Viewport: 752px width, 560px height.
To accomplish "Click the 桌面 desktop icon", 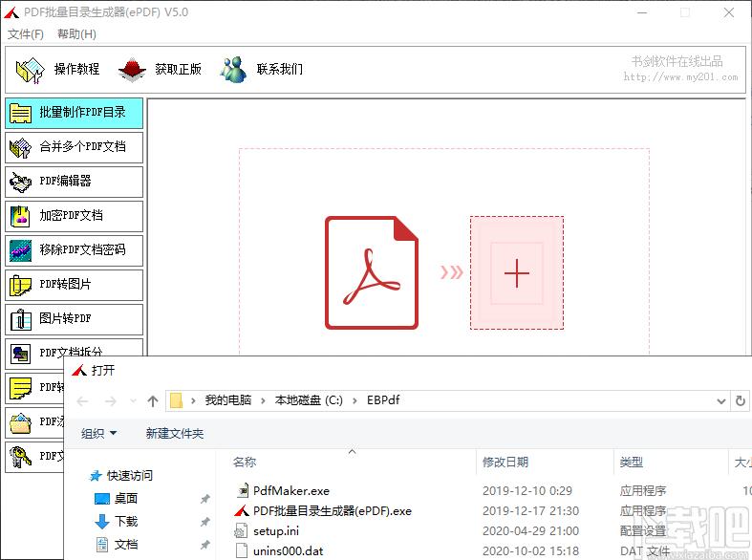I will coord(102,499).
